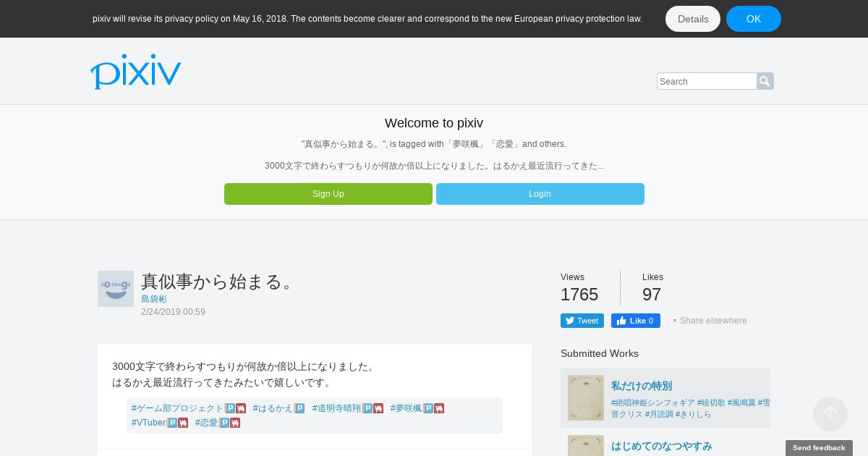Click the blue Login button
868x456 pixels.
click(540, 194)
